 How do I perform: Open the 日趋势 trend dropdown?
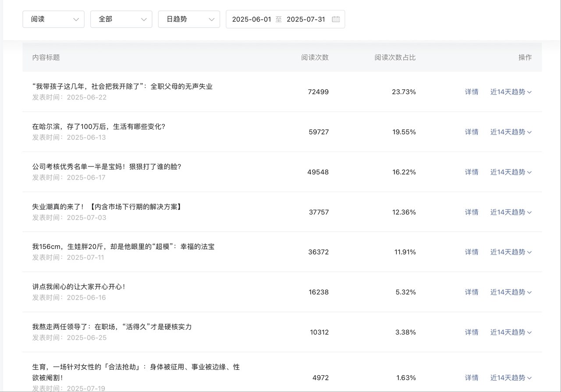pos(189,19)
